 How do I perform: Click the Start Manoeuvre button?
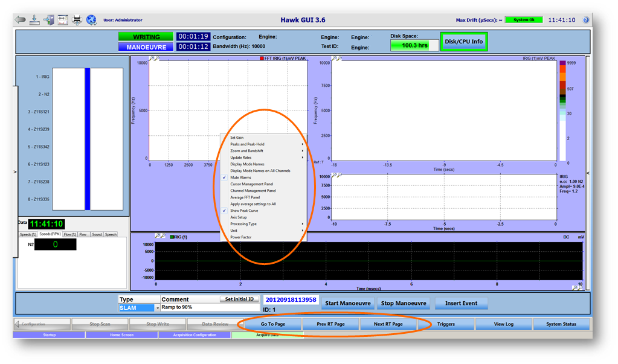[x=347, y=303]
